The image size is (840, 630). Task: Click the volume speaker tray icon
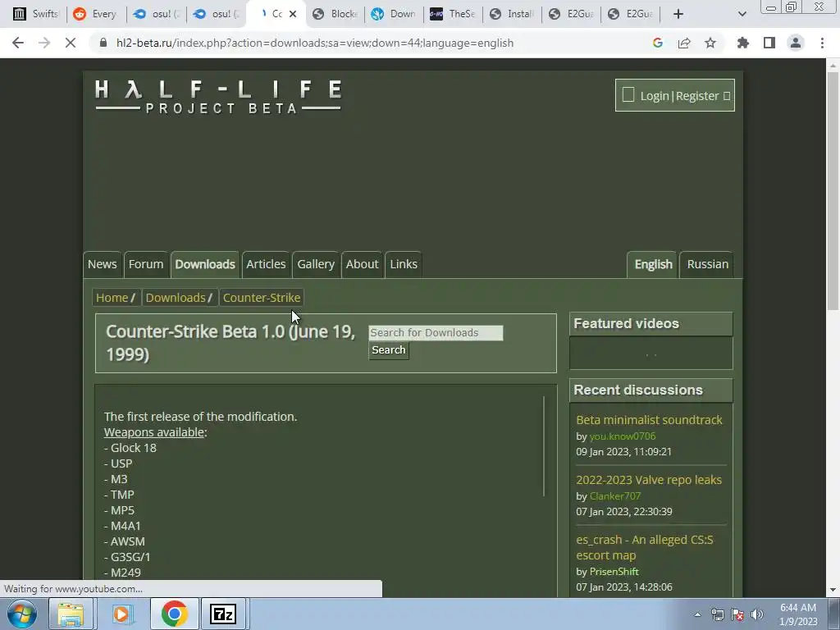point(757,614)
